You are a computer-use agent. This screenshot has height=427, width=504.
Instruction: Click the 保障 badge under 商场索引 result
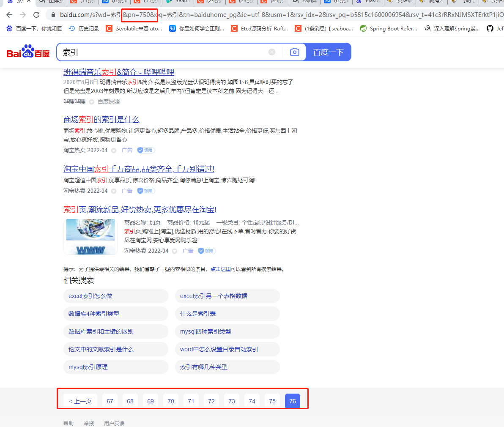(146, 150)
